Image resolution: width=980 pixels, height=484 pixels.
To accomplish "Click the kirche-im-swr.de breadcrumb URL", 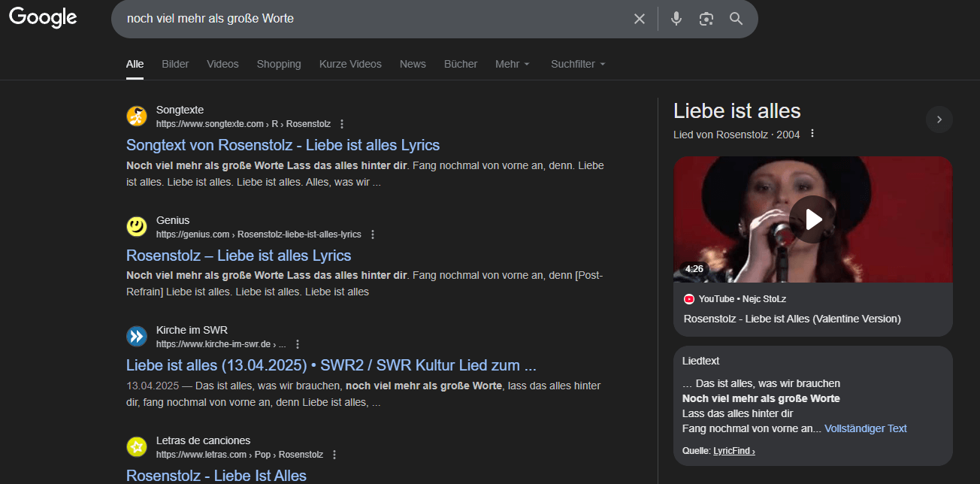I will [x=221, y=344].
